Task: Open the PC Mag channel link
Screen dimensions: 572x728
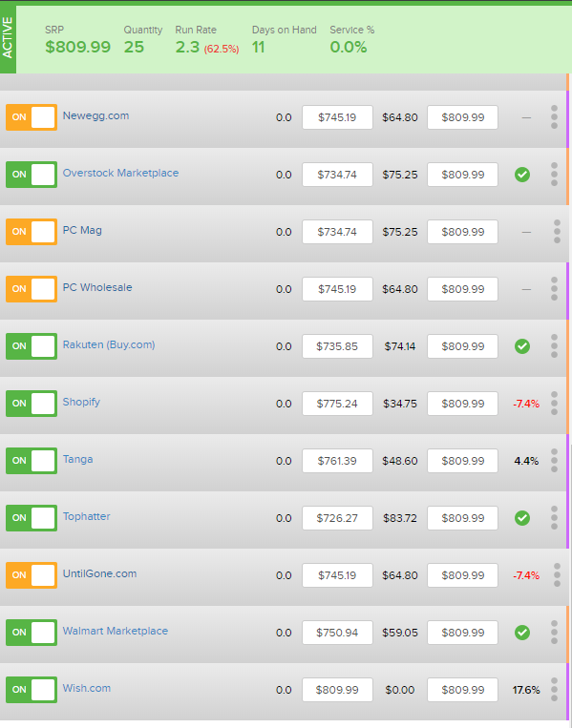Action: click(x=82, y=230)
